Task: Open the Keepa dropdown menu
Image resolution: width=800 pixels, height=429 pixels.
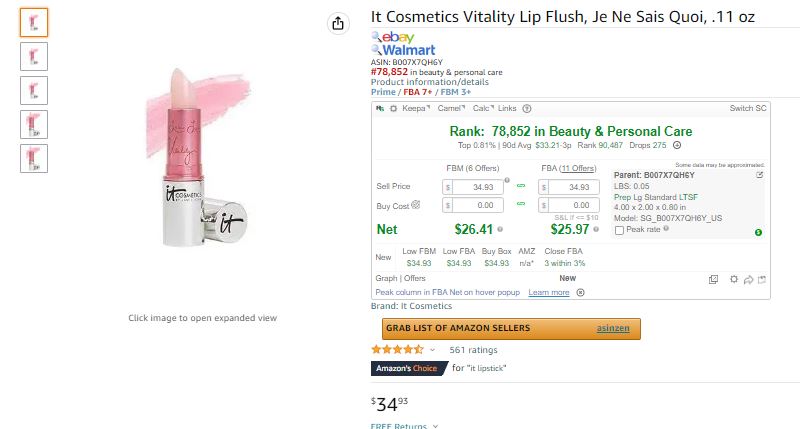Action: 416,108
